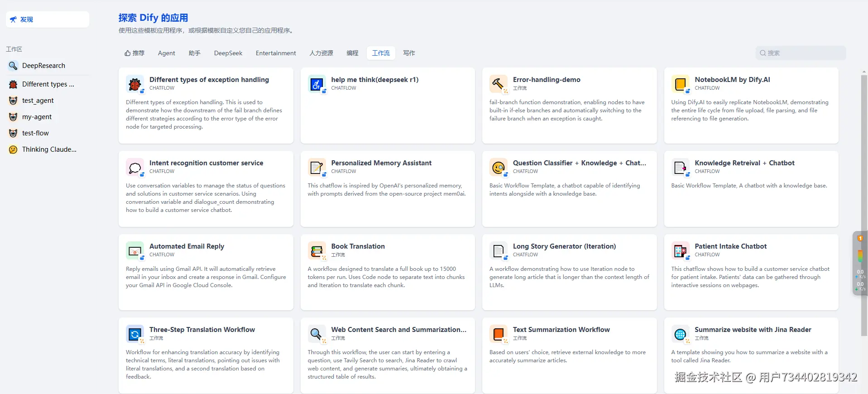Open the test-flow workspace app
The width and height of the screenshot is (868, 394).
click(x=48, y=133)
